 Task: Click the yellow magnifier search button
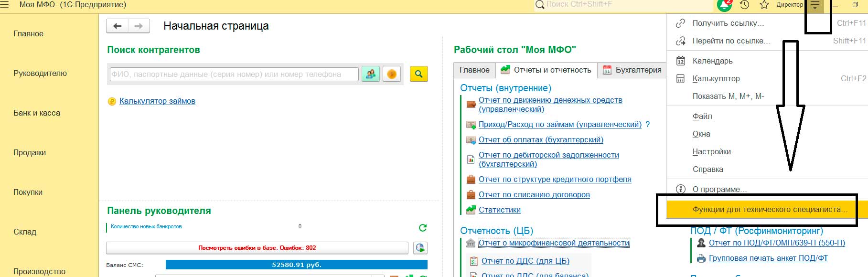point(419,74)
